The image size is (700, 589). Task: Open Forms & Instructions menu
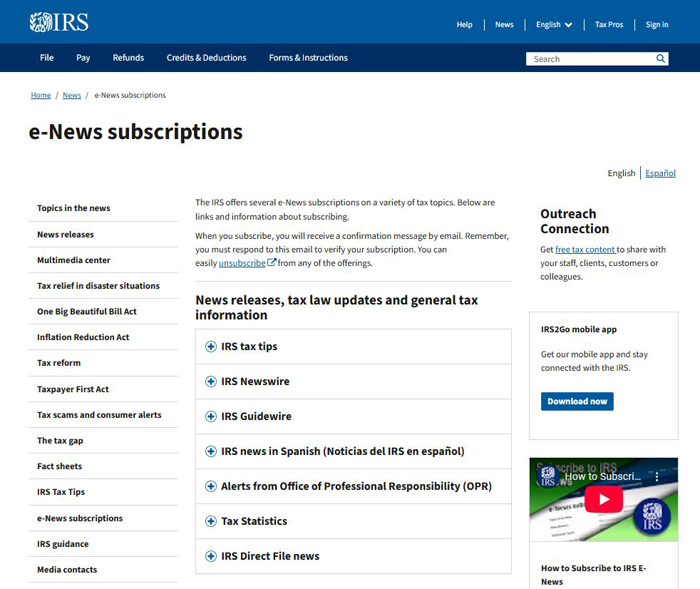(x=308, y=58)
